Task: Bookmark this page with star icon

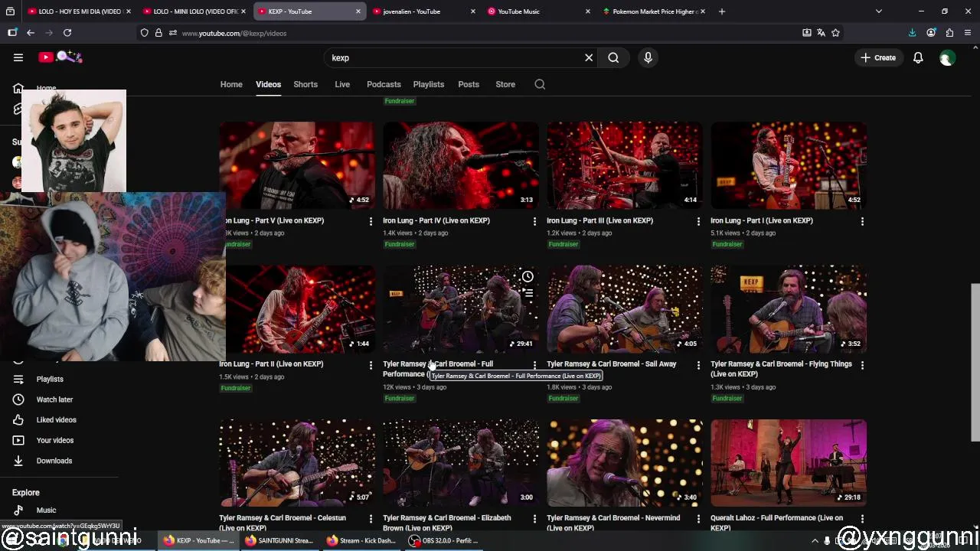Action: [835, 33]
